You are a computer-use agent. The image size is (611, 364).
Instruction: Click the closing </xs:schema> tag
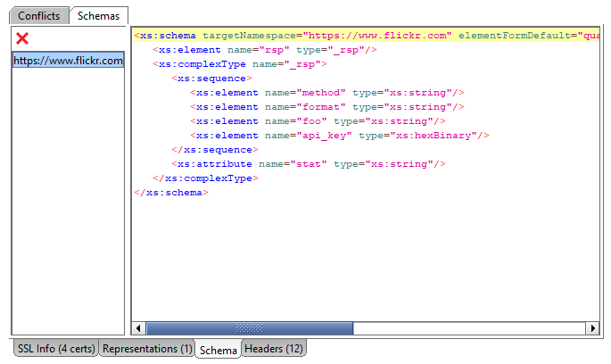[x=169, y=193]
